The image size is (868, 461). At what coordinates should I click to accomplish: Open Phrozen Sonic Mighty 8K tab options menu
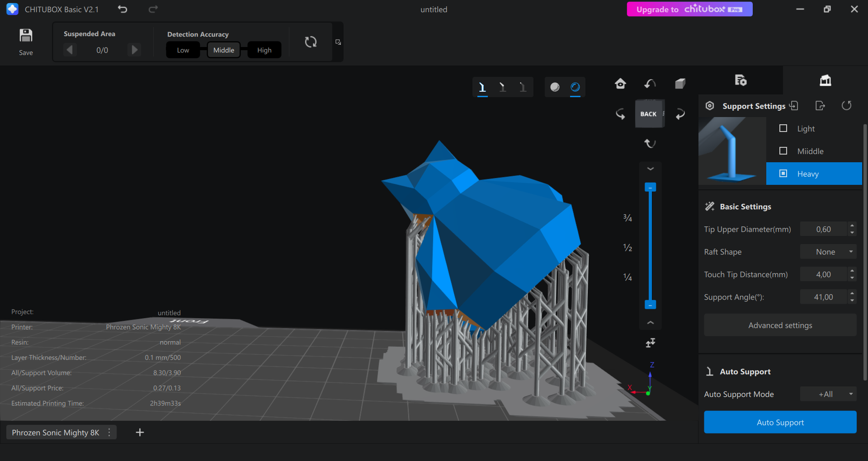109,433
